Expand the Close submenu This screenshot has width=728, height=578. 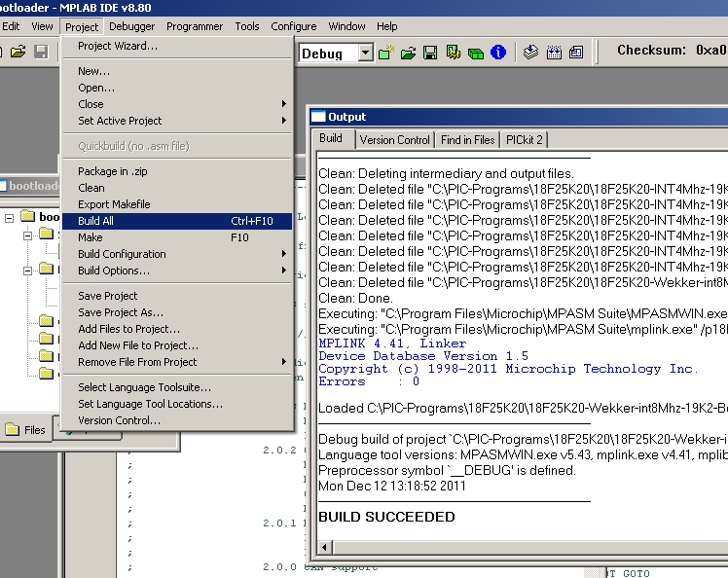(x=177, y=104)
